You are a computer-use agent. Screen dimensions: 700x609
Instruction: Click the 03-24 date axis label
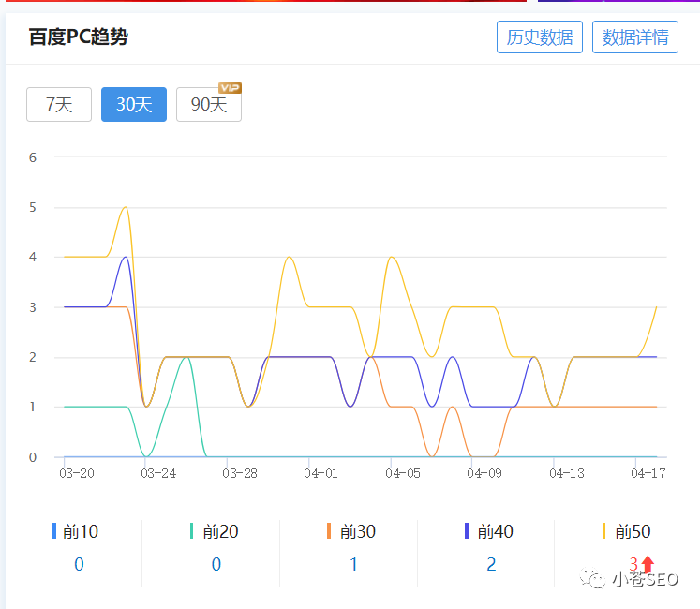pos(158,473)
